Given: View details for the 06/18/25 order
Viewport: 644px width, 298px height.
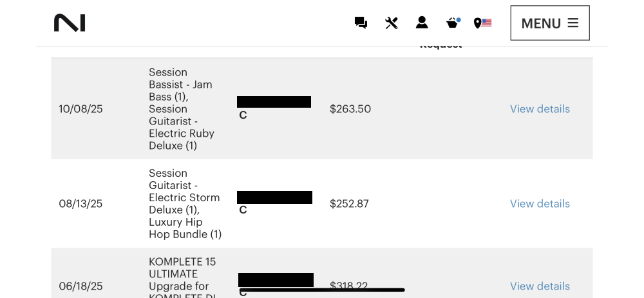Looking at the screenshot, I should coord(540,286).
